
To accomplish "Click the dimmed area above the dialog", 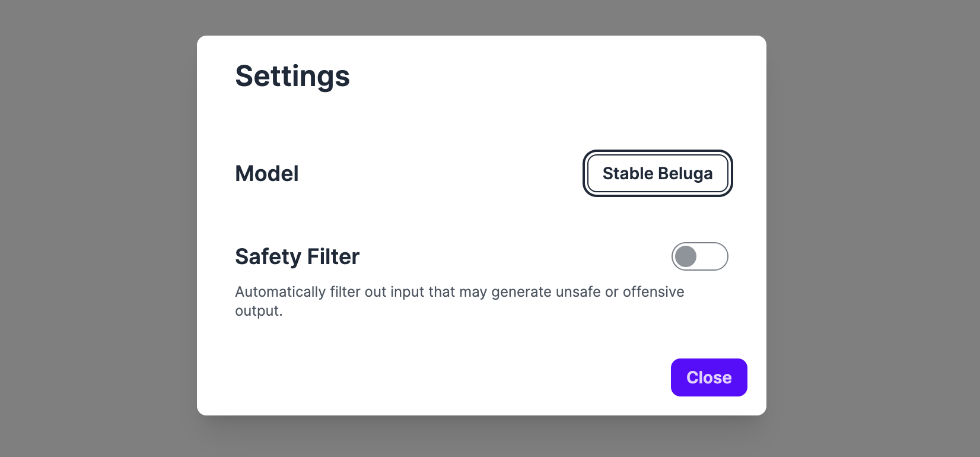I will pos(481,17).
